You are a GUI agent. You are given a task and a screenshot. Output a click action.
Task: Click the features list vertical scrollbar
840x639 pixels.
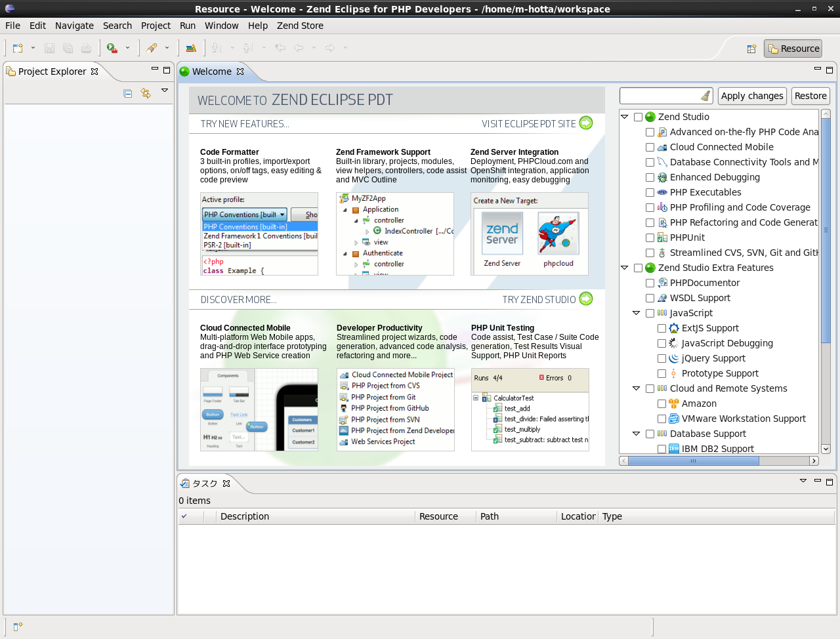(826, 230)
